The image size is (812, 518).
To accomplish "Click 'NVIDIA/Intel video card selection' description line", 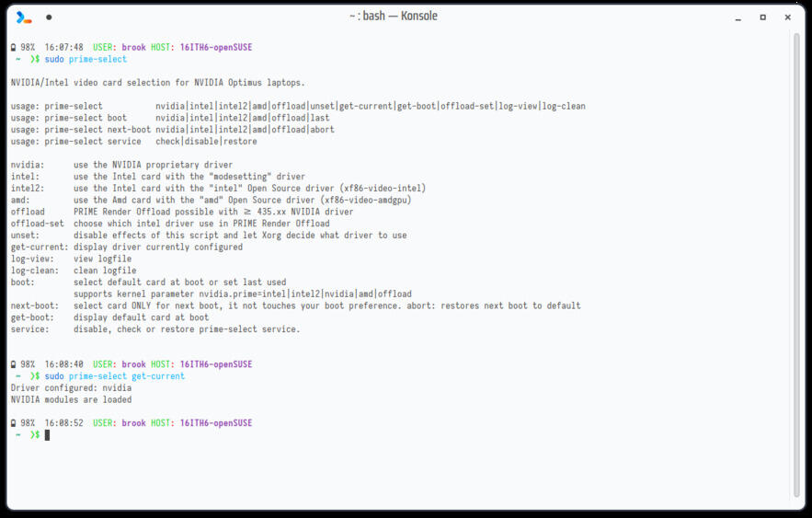I will click(x=158, y=83).
